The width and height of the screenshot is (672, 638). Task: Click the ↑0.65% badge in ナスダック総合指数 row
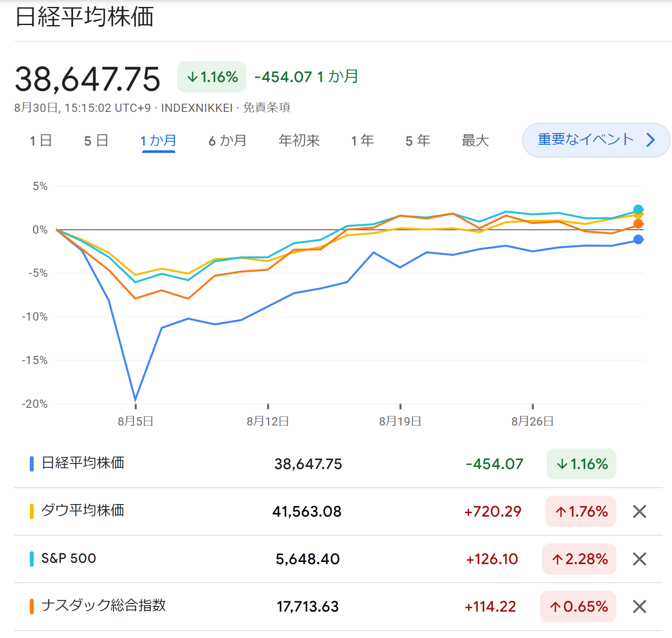click(578, 606)
